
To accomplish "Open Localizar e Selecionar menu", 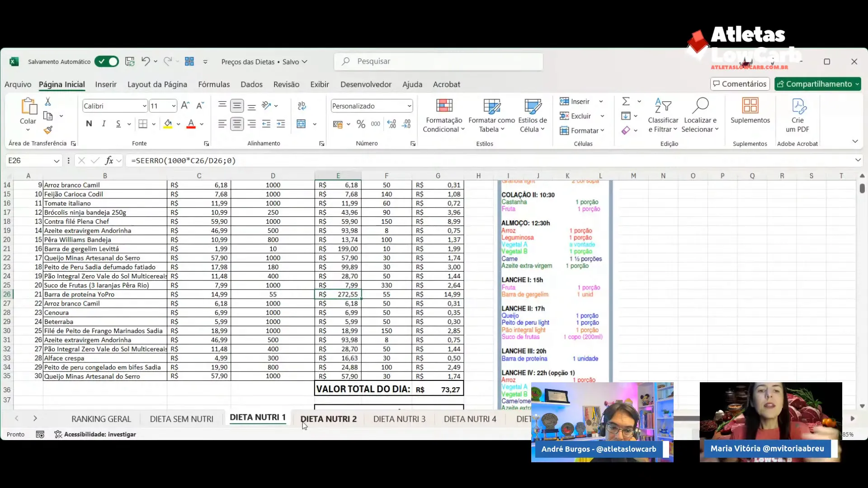I will pyautogui.click(x=700, y=116).
